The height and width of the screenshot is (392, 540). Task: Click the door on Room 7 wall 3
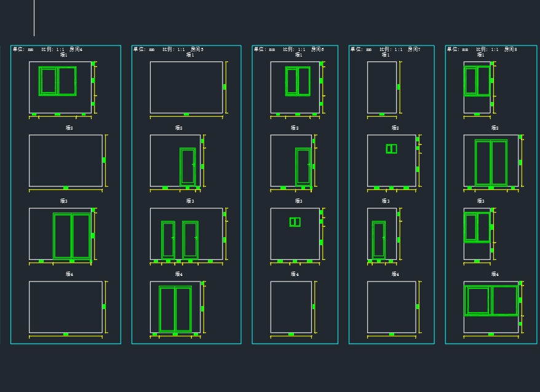379,240
